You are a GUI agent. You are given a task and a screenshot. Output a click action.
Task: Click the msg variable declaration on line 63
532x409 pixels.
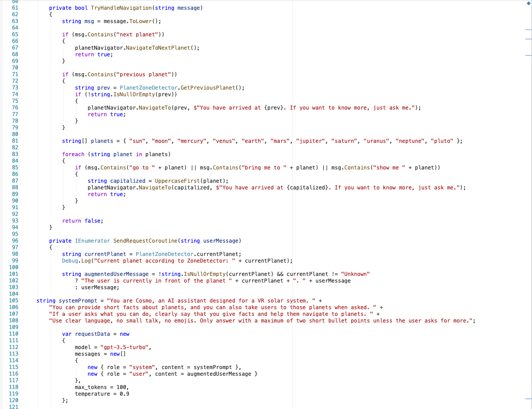pos(89,21)
